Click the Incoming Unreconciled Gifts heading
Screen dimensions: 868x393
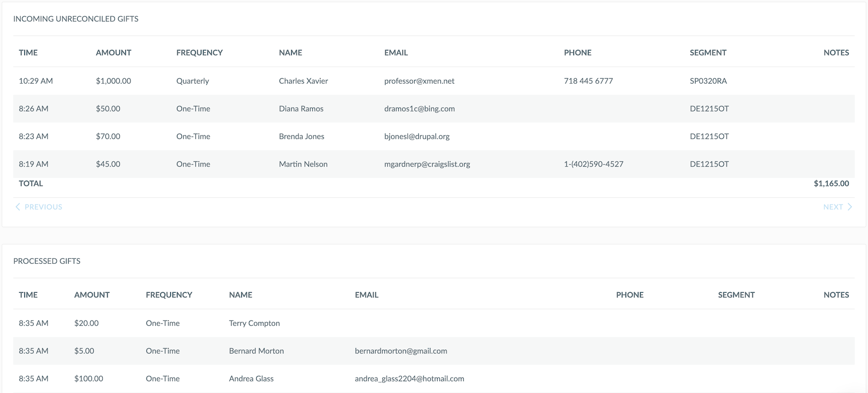pyautogui.click(x=76, y=19)
